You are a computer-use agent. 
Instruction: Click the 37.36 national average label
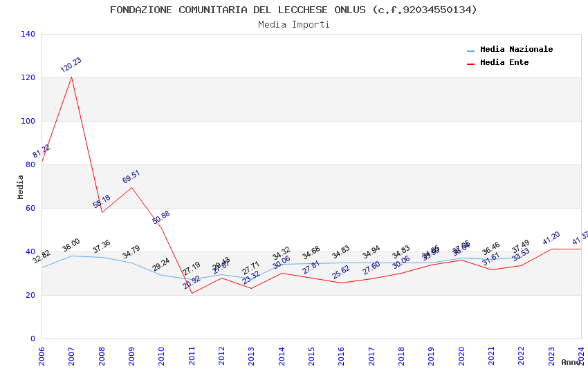click(x=102, y=247)
